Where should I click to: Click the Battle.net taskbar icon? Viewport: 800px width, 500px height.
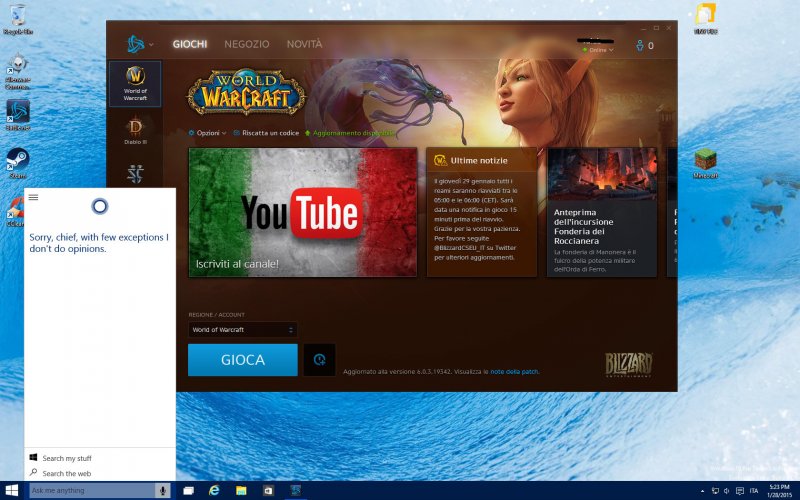click(x=295, y=490)
